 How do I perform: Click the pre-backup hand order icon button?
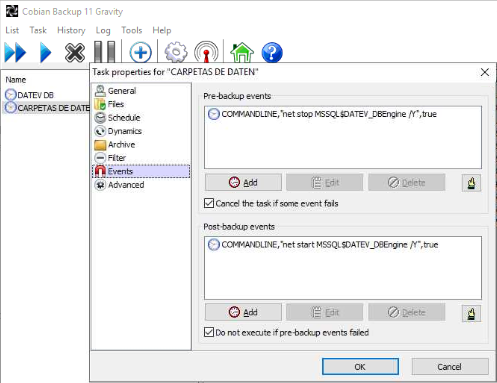coord(471,183)
